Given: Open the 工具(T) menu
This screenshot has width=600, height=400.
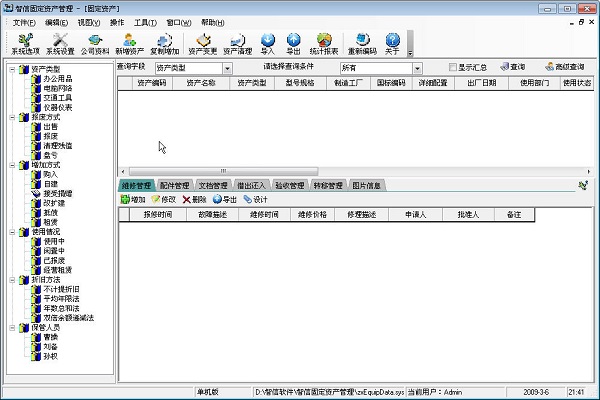Looking at the screenshot, I should 145,23.
